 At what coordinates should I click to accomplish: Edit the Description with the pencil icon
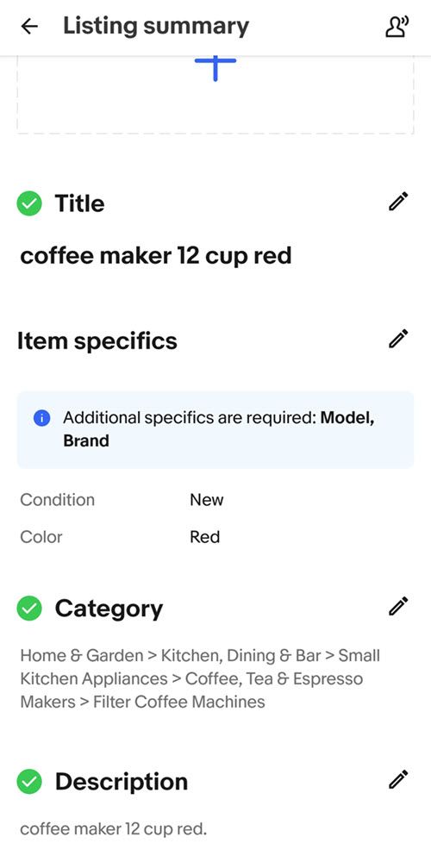click(397, 779)
